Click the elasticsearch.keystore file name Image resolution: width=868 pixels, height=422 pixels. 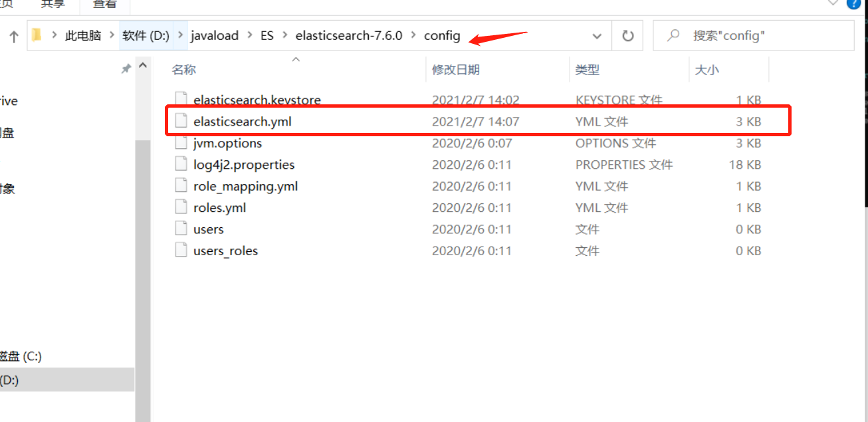257,100
